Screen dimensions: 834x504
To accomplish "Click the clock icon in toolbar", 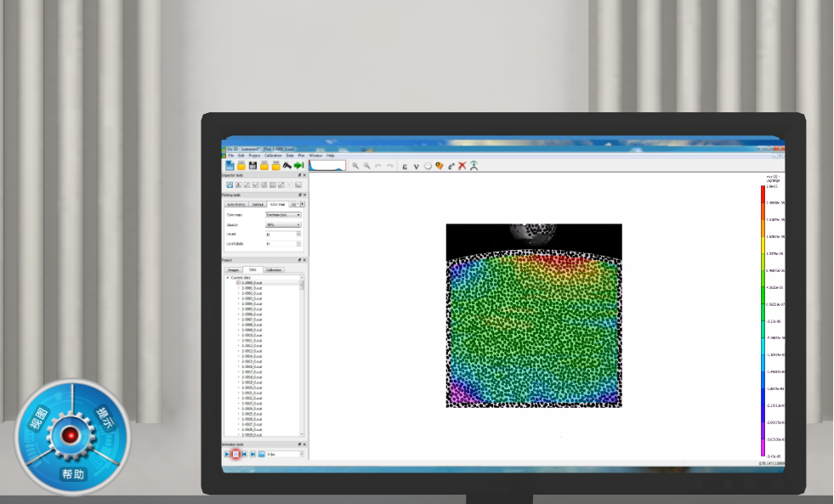I will click(x=428, y=166).
